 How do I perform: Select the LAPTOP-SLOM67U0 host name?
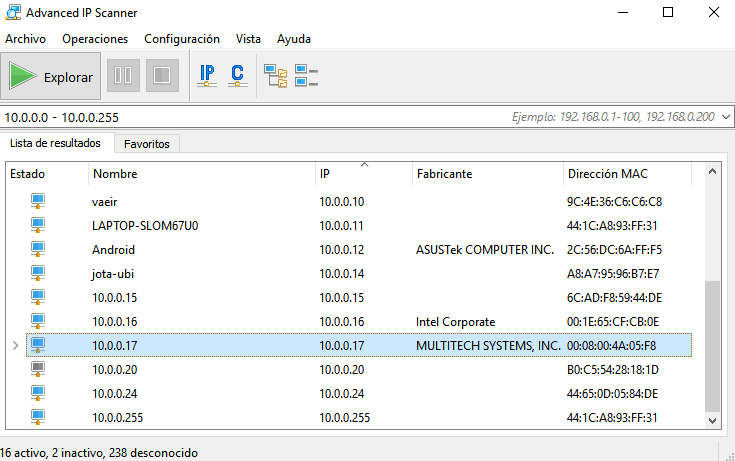click(x=145, y=226)
